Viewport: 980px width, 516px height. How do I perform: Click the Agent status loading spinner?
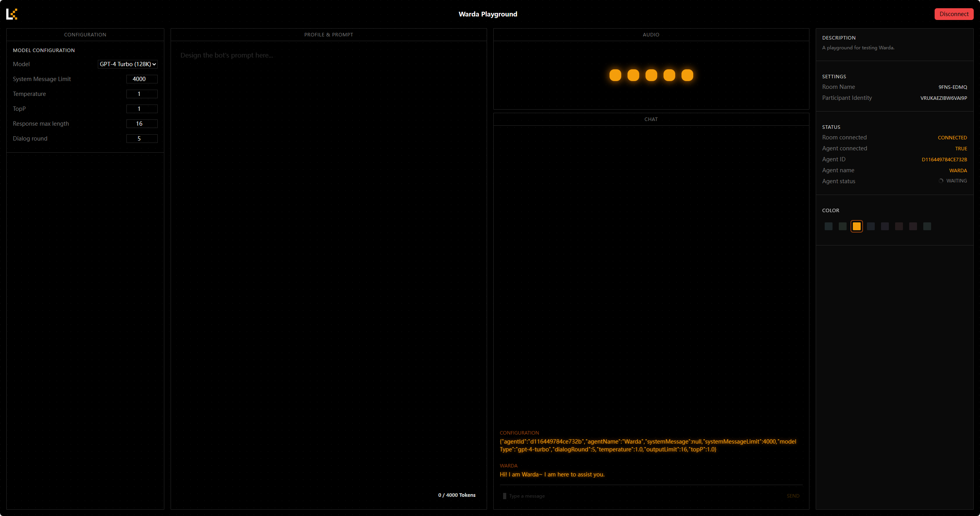[941, 181]
